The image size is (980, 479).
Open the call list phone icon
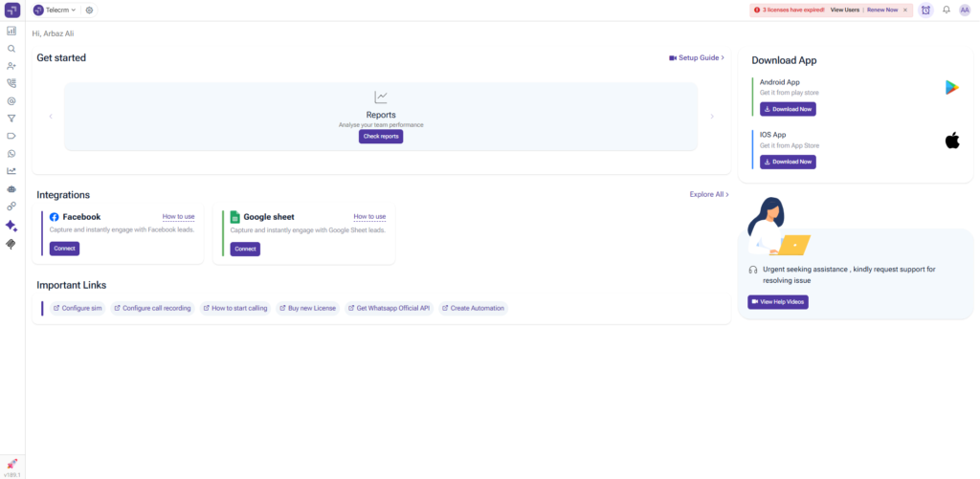[x=11, y=83]
